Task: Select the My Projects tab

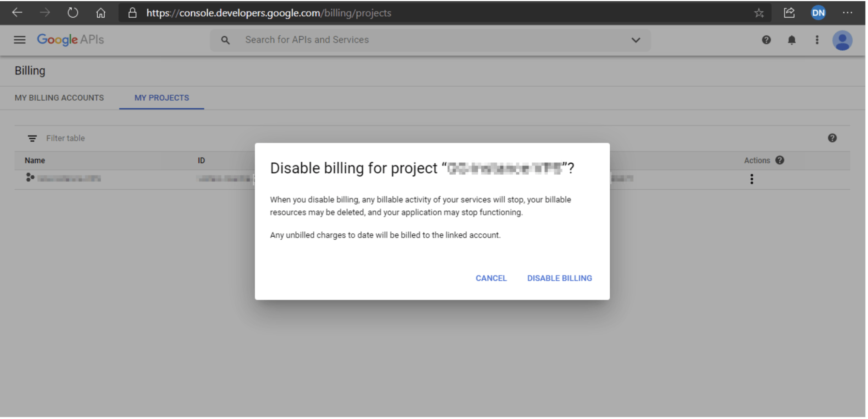Action: 161,98
